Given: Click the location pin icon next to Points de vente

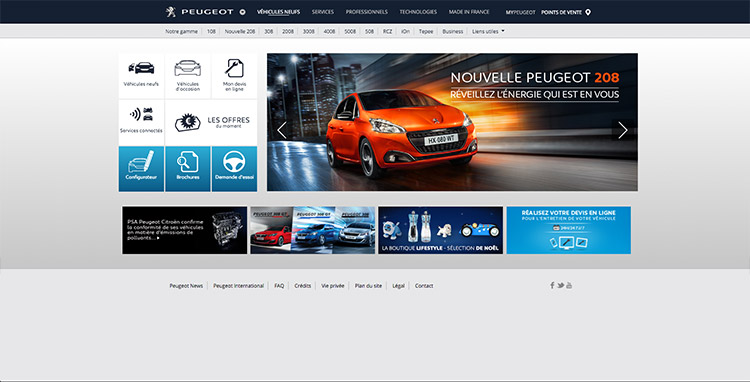Looking at the screenshot, I should (588, 12).
